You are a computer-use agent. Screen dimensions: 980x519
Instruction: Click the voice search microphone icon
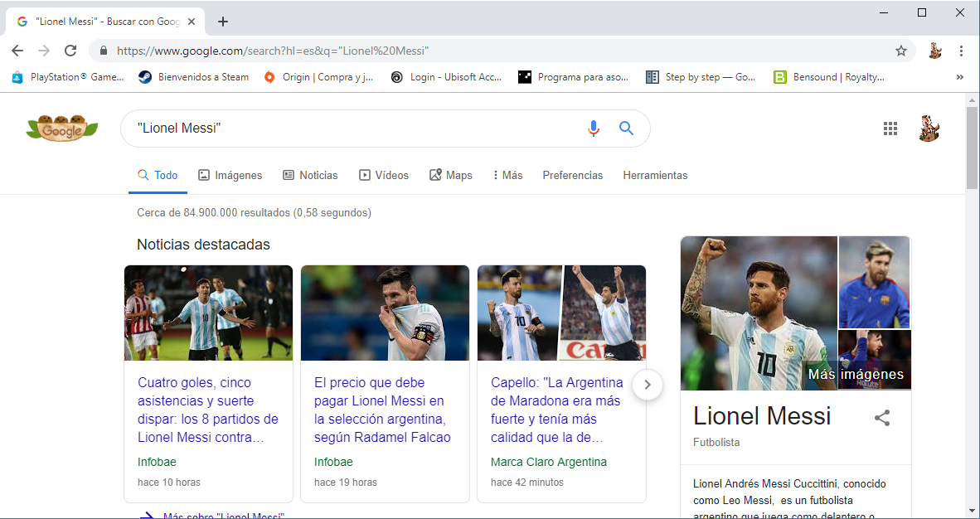(593, 129)
